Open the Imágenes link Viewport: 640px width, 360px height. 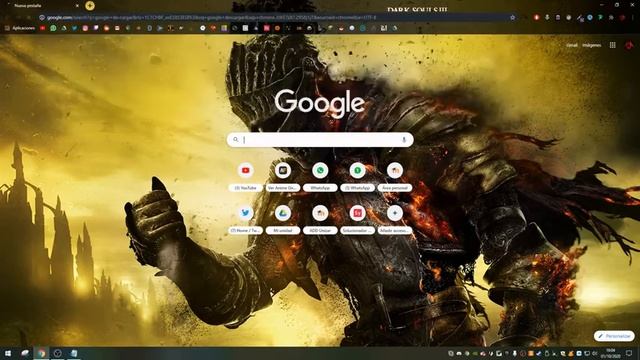tap(591, 45)
